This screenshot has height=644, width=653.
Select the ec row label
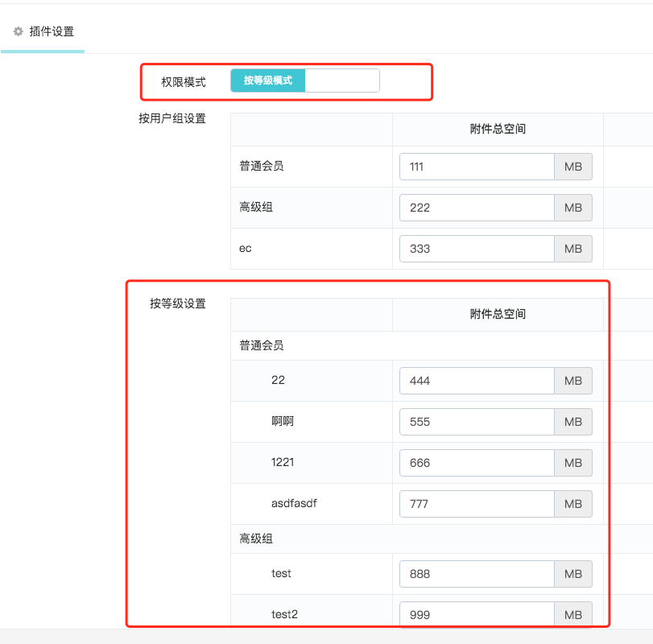point(246,249)
